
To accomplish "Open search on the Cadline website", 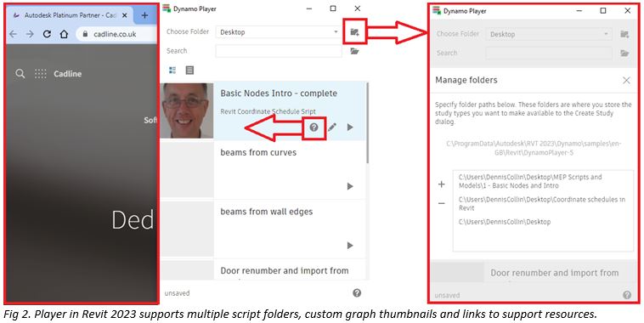I will 20,74.
